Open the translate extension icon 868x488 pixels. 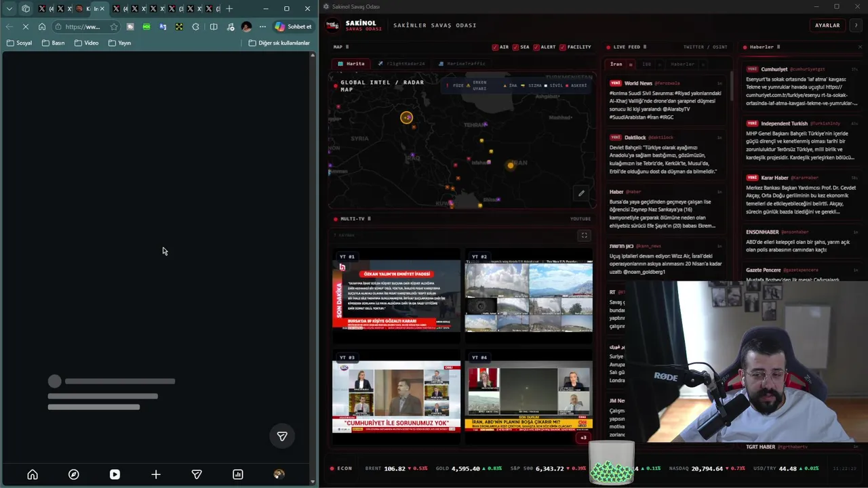click(163, 26)
